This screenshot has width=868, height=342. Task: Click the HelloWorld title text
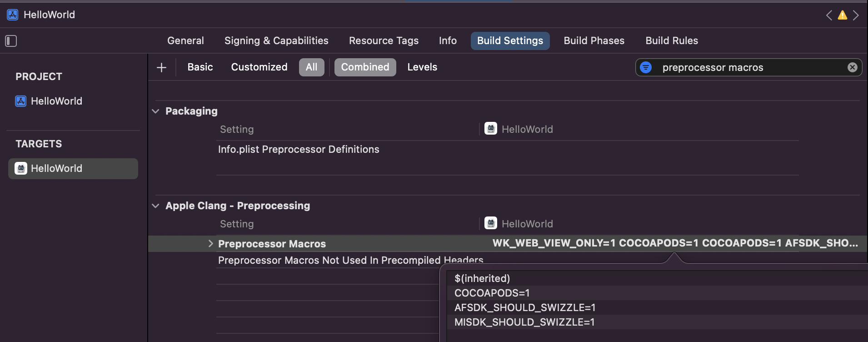click(49, 15)
